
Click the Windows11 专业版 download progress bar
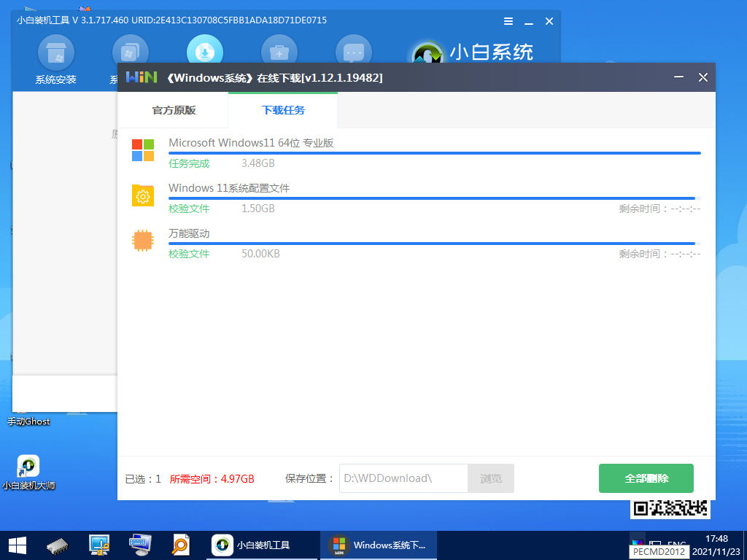pos(434,153)
